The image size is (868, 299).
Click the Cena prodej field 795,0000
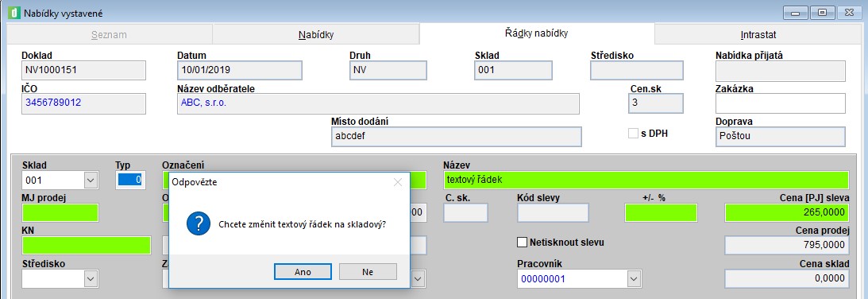[787, 245]
